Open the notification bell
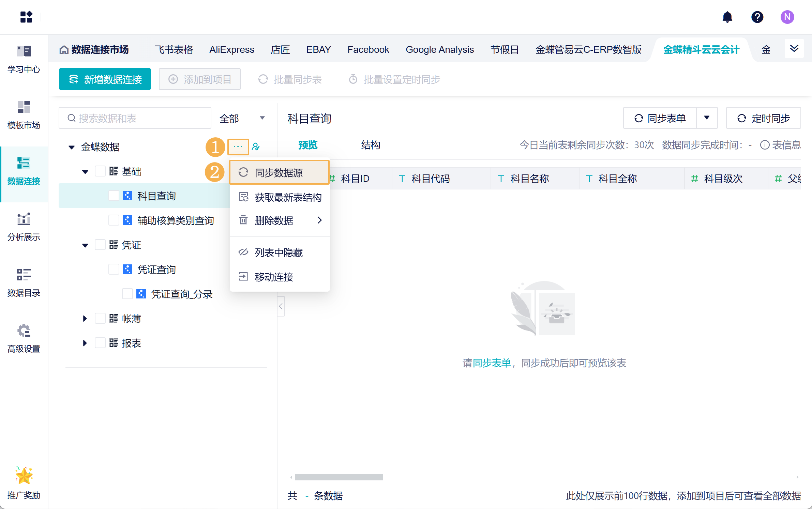 pyautogui.click(x=727, y=17)
